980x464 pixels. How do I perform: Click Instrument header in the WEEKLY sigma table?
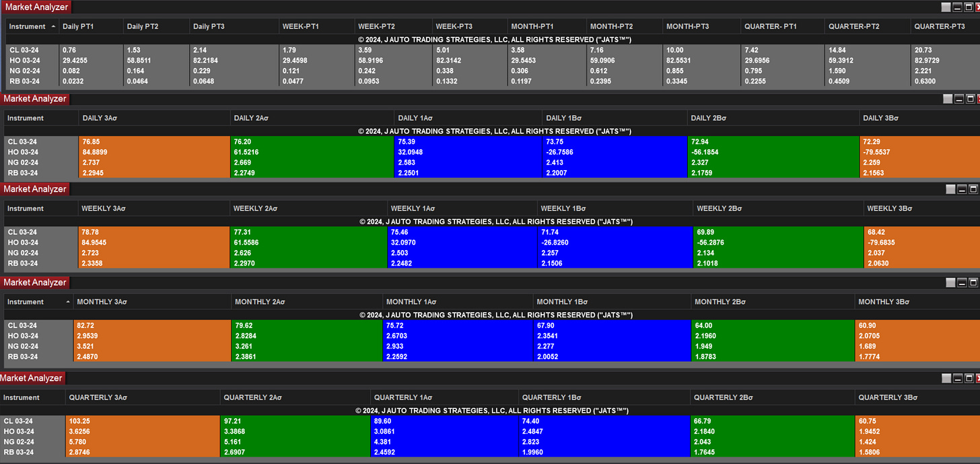[41, 209]
